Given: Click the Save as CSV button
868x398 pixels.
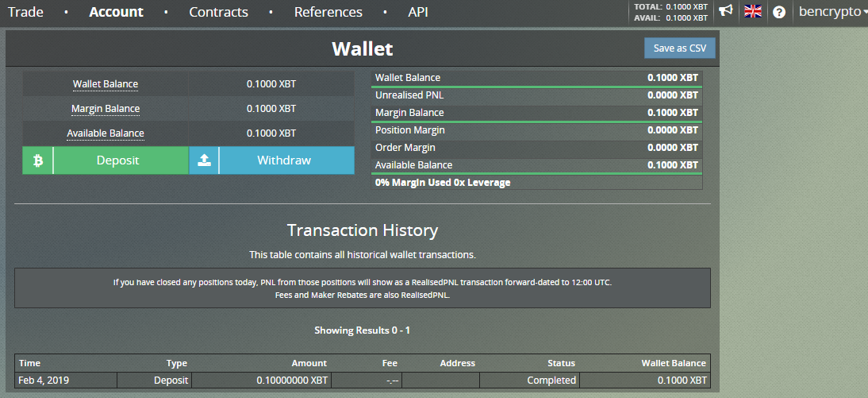Looking at the screenshot, I should click(680, 48).
